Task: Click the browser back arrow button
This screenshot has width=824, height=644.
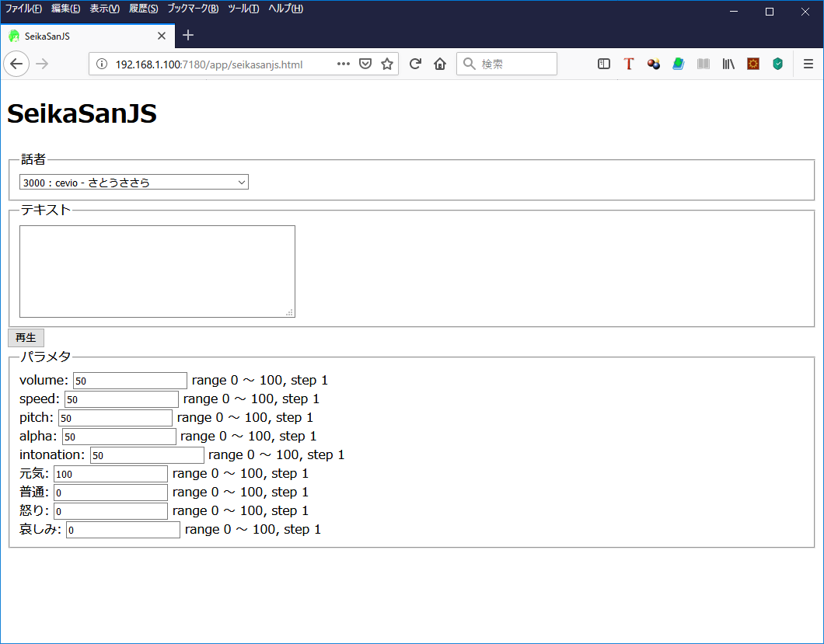Action: [x=16, y=64]
